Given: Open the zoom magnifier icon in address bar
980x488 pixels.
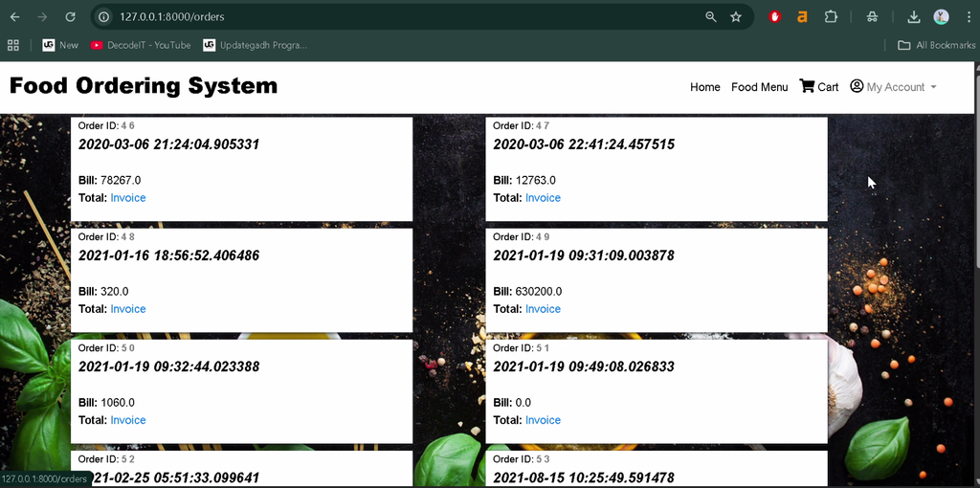Looking at the screenshot, I should (711, 17).
